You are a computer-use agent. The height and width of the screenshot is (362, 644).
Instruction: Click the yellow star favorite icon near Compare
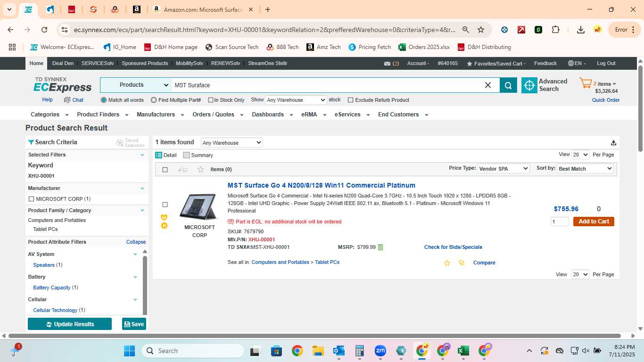point(447,263)
